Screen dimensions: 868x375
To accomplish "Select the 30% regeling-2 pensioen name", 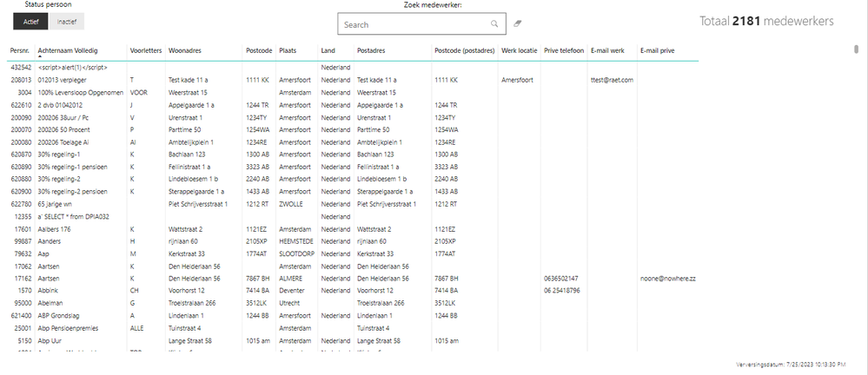I will [x=72, y=191].
